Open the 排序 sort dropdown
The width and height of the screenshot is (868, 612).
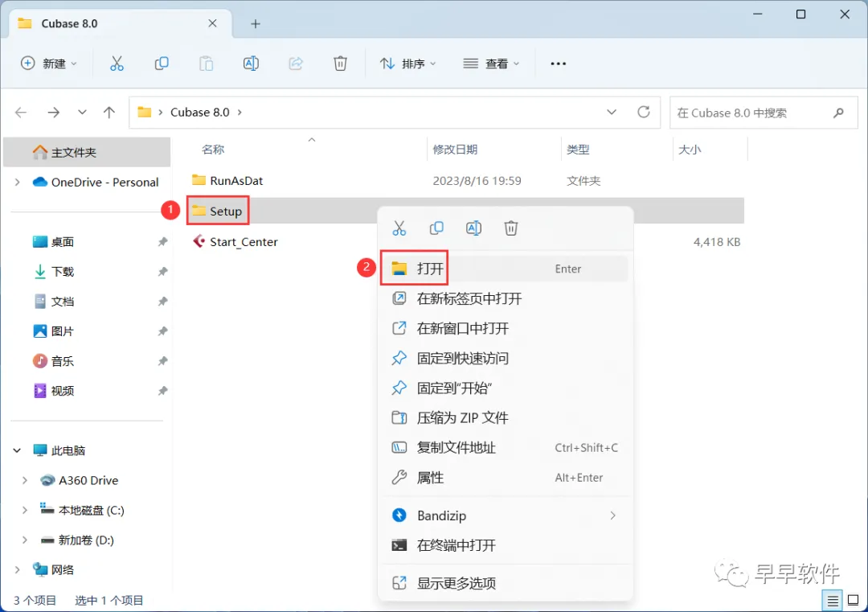point(408,64)
